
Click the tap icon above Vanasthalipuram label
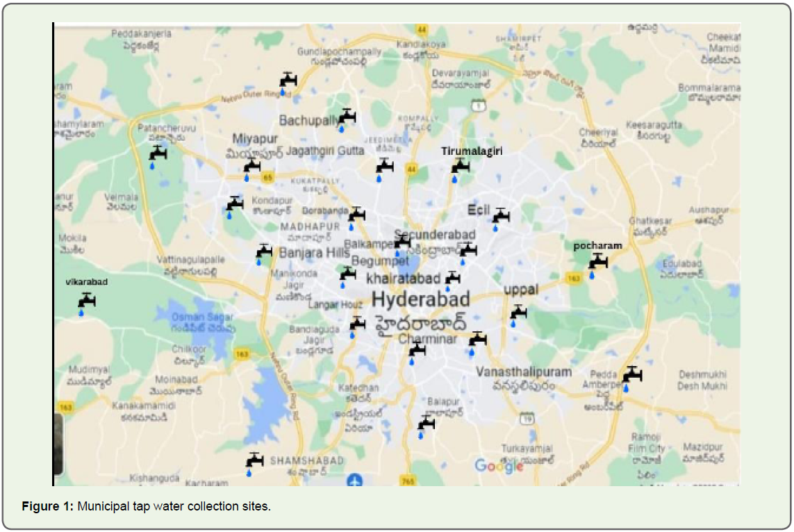tap(477, 342)
